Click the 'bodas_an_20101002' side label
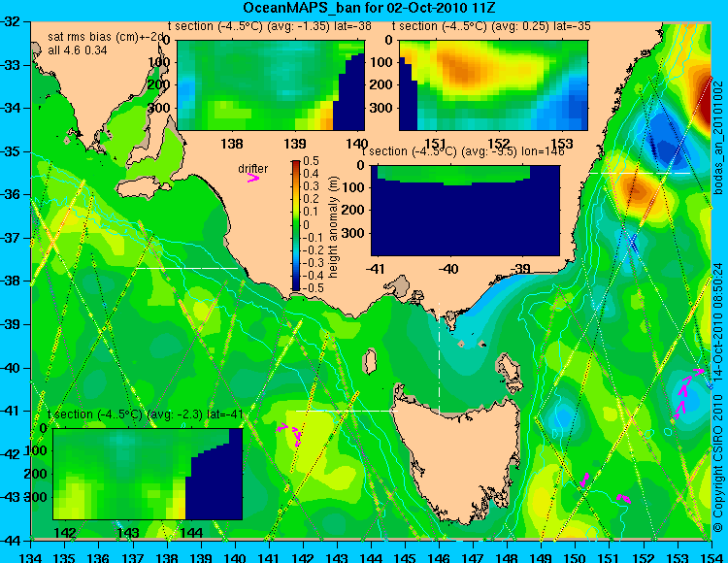 (x=718, y=137)
